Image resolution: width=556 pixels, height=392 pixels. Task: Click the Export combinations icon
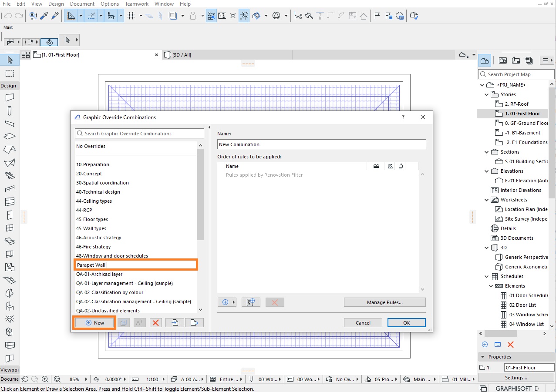194,323
